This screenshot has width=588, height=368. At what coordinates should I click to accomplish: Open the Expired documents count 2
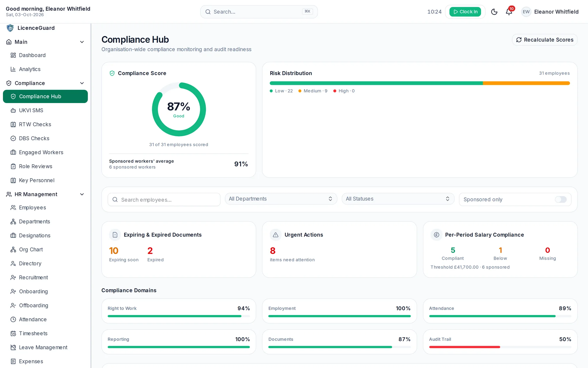click(x=150, y=251)
